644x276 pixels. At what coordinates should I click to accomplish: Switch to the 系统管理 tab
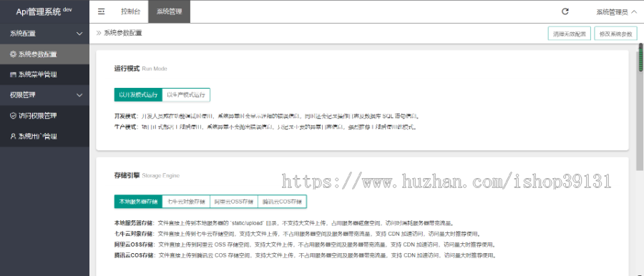pos(169,11)
